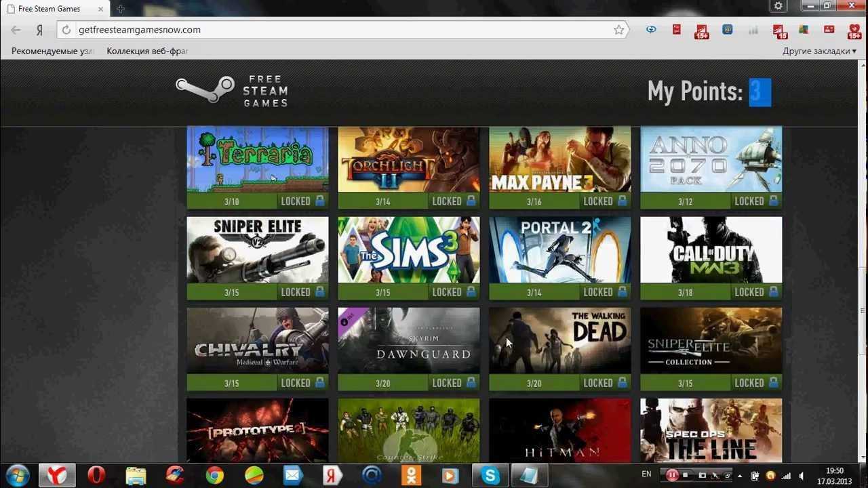Click the system tray volume speaker icon
Screen dimensions: 868x488
(x=803, y=476)
